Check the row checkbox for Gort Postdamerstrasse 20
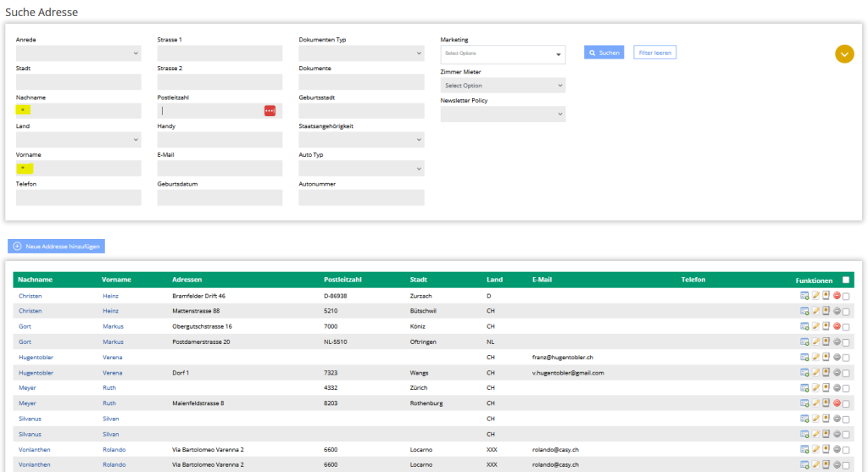The image size is (868, 472). pyautogui.click(x=846, y=342)
